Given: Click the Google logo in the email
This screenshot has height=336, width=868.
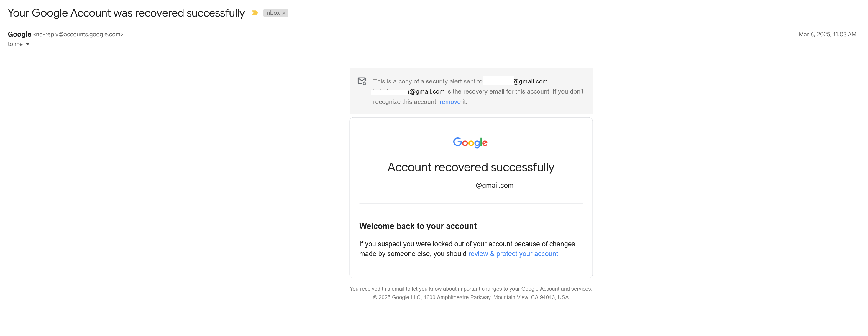Looking at the screenshot, I should 470,142.
